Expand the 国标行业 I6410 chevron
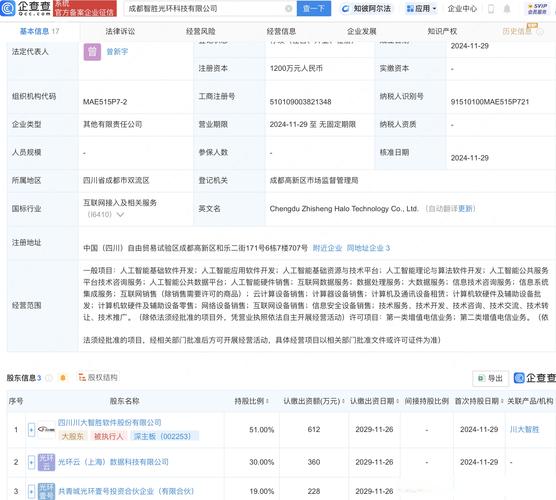Image resolution: width=556 pixels, height=500 pixels. [x=120, y=215]
